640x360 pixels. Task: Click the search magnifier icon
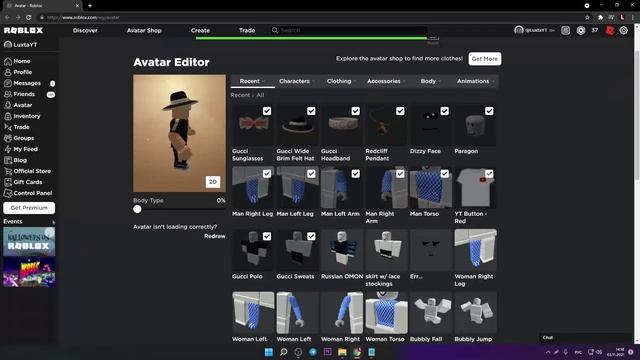pyautogui.click(x=275, y=30)
